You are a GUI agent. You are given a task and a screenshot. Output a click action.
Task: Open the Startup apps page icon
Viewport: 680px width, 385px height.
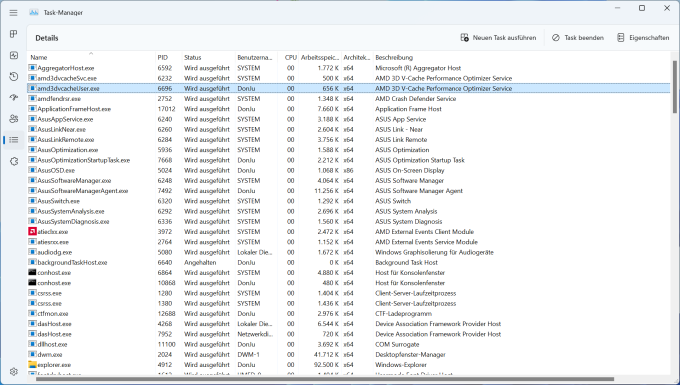[x=13, y=98]
